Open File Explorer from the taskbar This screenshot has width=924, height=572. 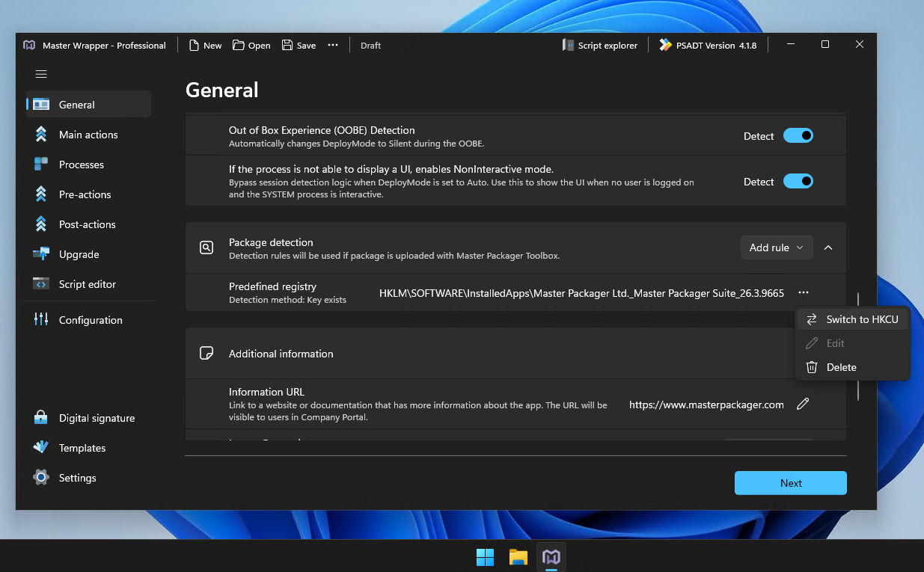click(x=518, y=557)
